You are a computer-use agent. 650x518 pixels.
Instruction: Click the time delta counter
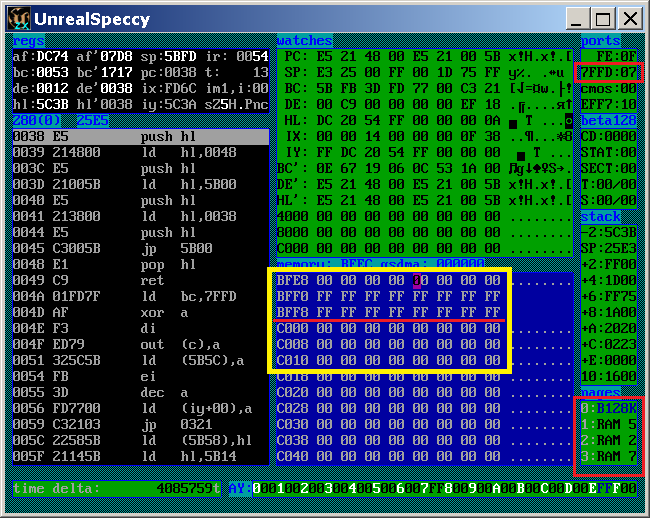pyautogui.click(x=116, y=489)
